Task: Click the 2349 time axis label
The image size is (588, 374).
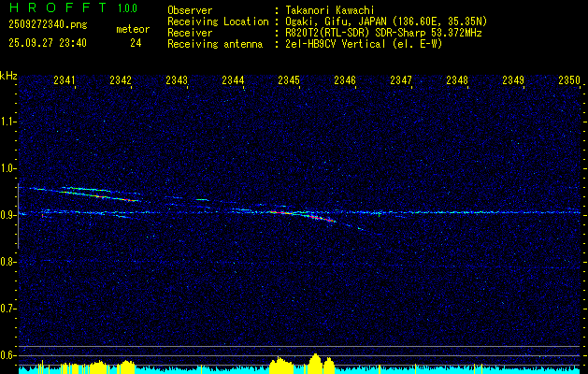Action: [513, 80]
